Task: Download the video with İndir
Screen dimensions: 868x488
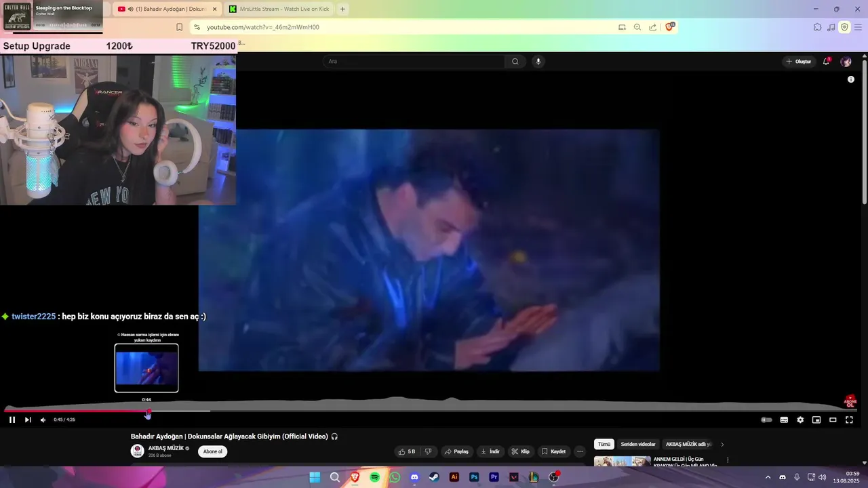Action: [490, 451]
